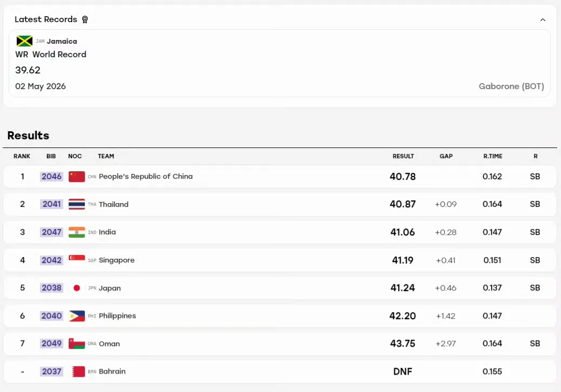Click the TEAM column header
Screen dimensions: 561x392
[106, 156]
